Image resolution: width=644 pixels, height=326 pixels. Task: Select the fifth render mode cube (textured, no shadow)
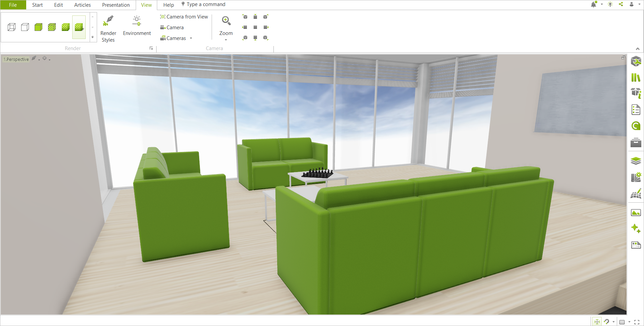pos(66,27)
